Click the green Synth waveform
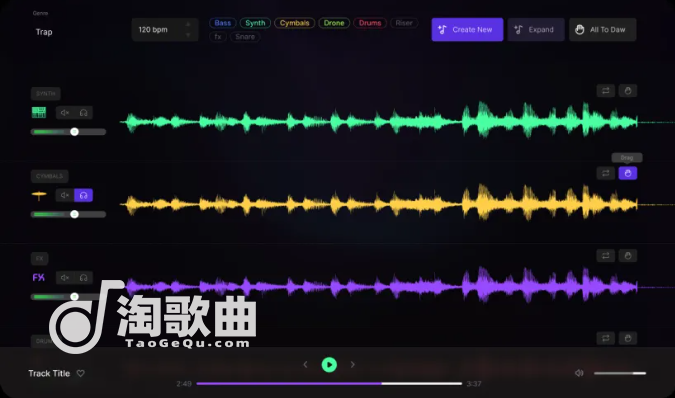The image size is (675, 398). [379, 122]
